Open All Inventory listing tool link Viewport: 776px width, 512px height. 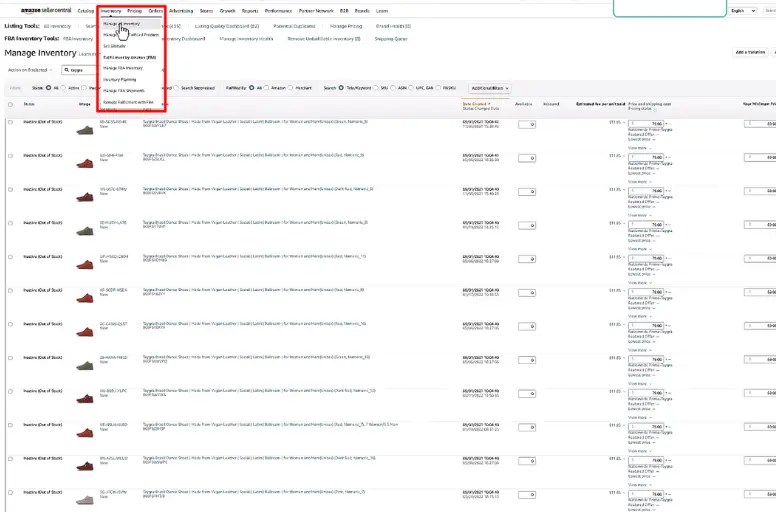pyautogui.click(x=57, y=26)
